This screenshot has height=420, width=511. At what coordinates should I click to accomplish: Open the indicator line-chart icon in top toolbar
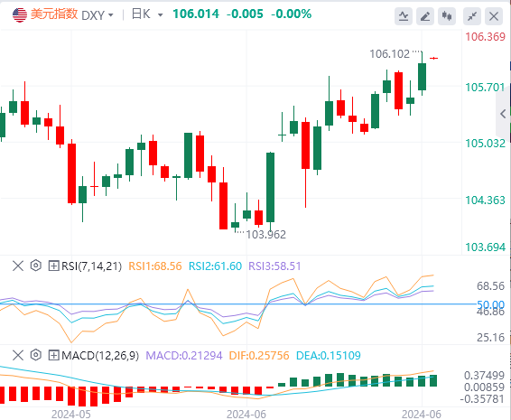coord(404,16)
